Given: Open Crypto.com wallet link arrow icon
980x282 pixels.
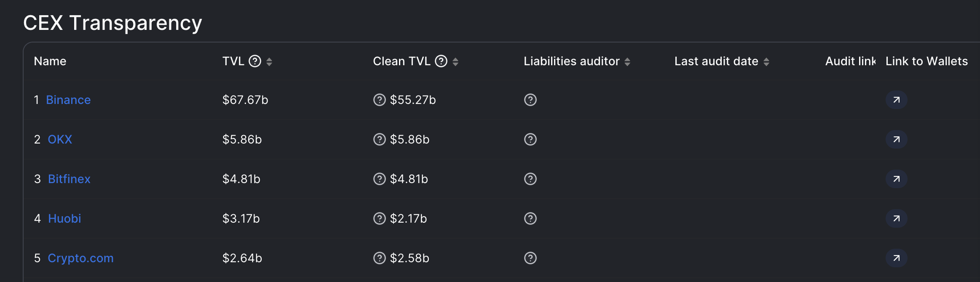Looking at the screenshot, I should coord(896,258).
